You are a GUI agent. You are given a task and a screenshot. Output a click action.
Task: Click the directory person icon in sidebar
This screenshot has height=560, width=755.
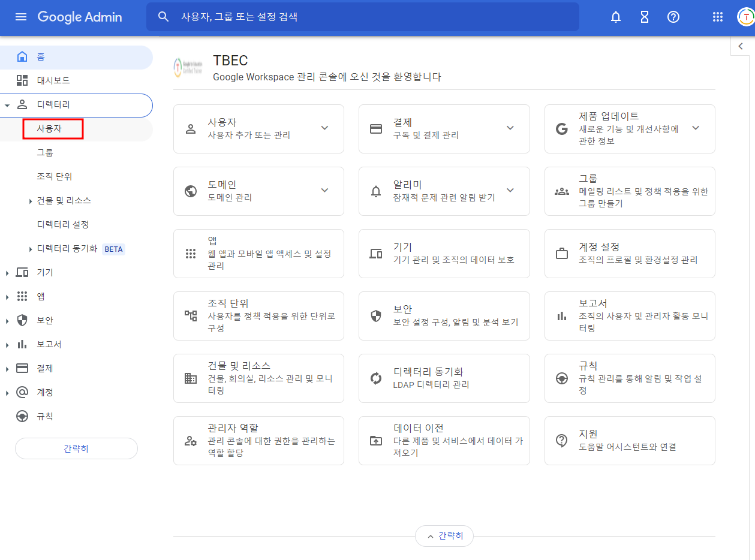(x=22, y=104)
